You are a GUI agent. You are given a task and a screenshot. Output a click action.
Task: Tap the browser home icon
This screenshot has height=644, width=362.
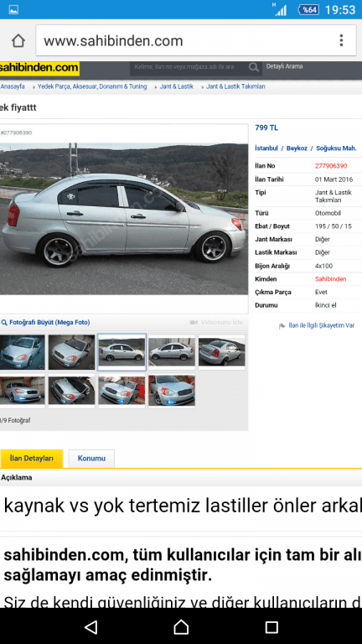pyautogui.click(x=18, y=40)
